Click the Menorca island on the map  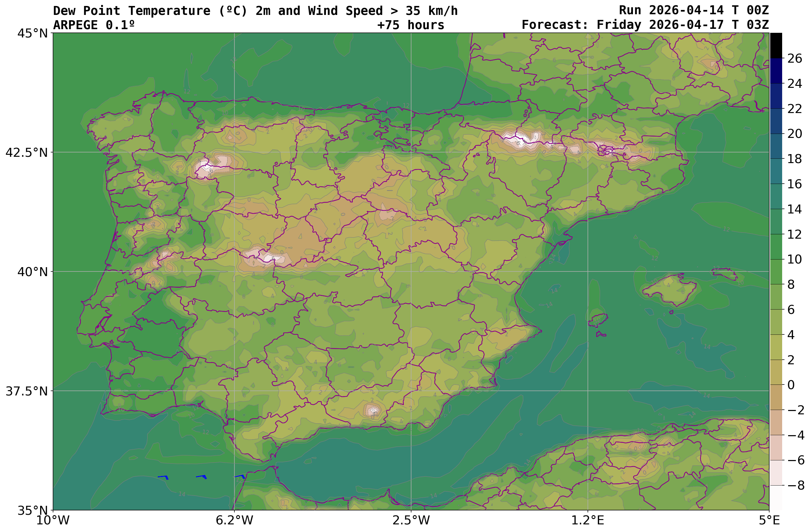pos(725,273)
